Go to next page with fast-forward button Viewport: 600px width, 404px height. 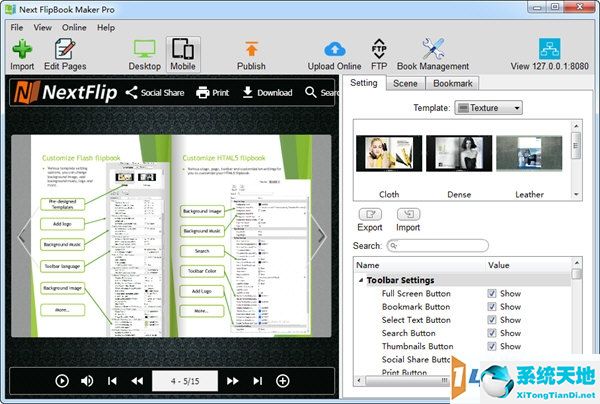233,381
